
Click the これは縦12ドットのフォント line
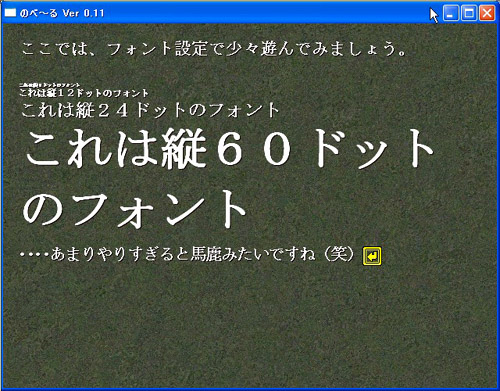(83, 93)
